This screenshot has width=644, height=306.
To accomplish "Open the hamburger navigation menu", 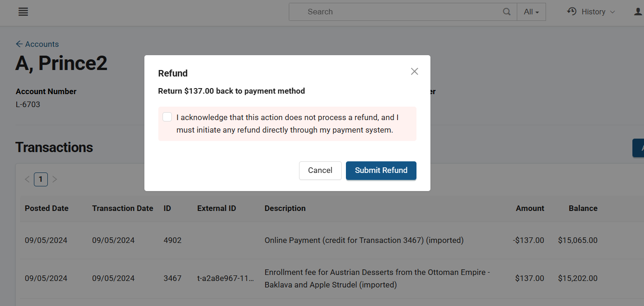I will click(23, 12).
